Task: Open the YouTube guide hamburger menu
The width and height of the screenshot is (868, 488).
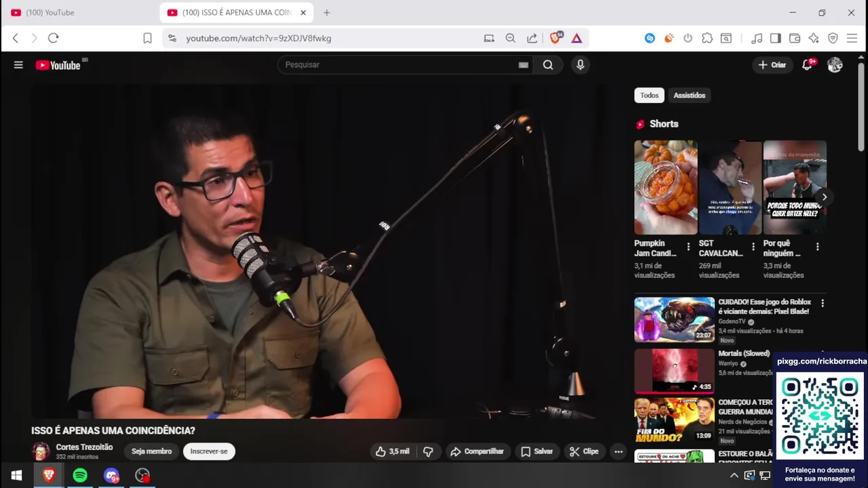Action: pyautogui.click(x=18, y=65)
